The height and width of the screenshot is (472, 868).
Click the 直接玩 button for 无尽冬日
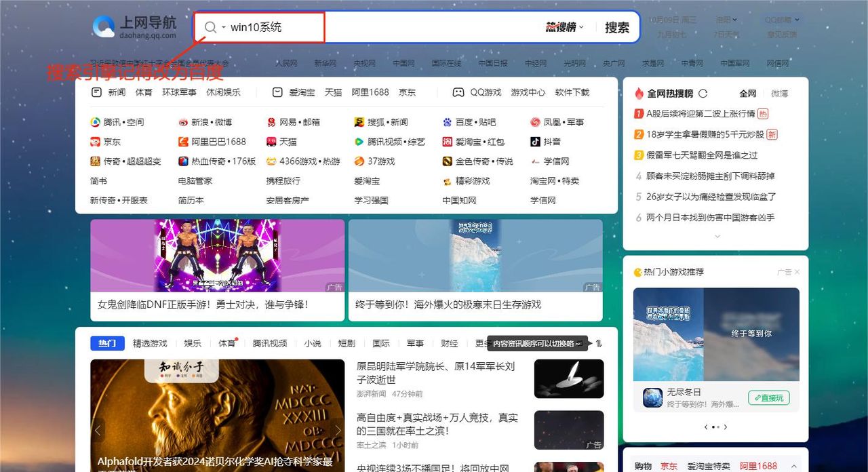pyautogui.click(x=769, y=398)
